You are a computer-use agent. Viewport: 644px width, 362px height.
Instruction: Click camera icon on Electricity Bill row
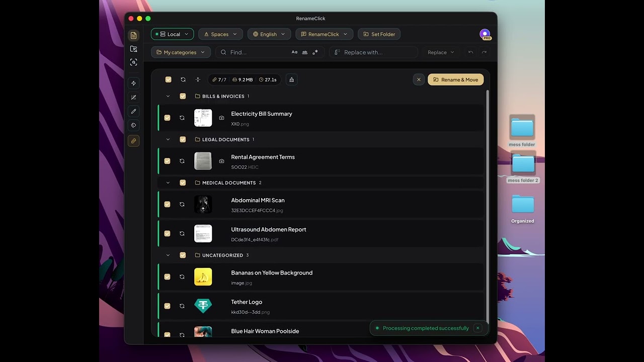pyautogui.click(x=221, y=118)
